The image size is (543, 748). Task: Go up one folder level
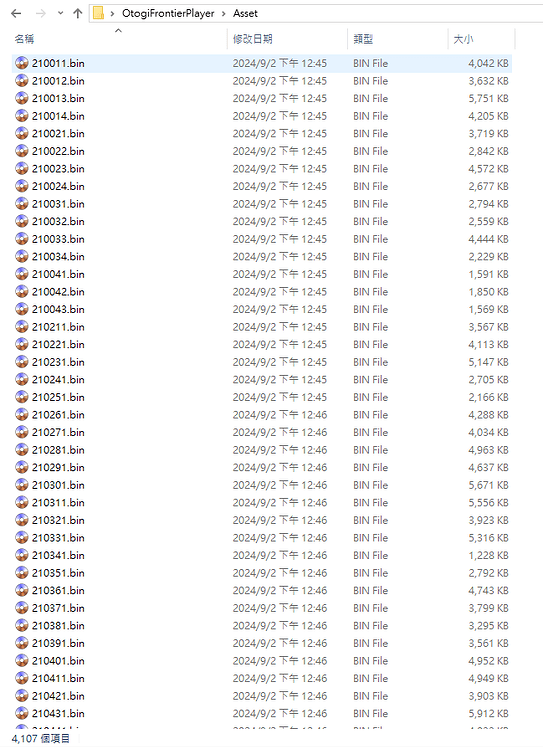(78, 13)
